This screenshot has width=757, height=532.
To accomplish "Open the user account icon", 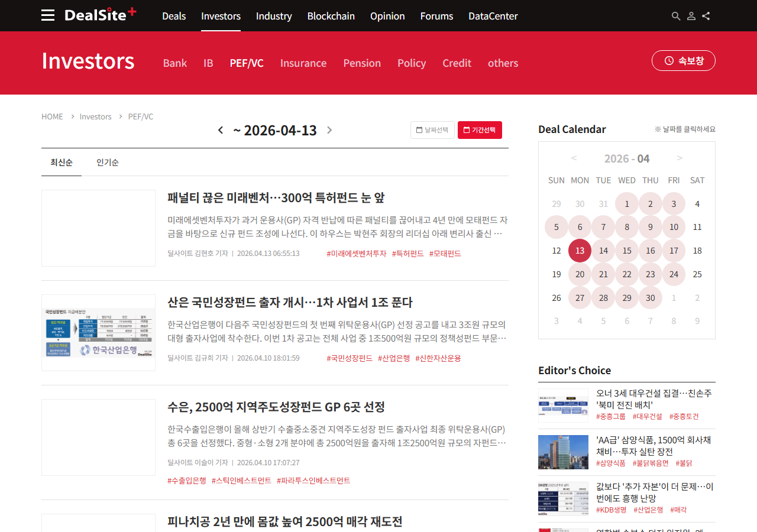I will tap(691, 16).
